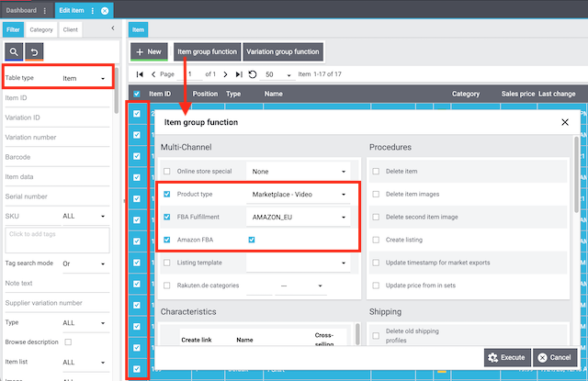Click the reset filter undo icon
This screenshot has width=588, height=381.
(x=35, y=52)
